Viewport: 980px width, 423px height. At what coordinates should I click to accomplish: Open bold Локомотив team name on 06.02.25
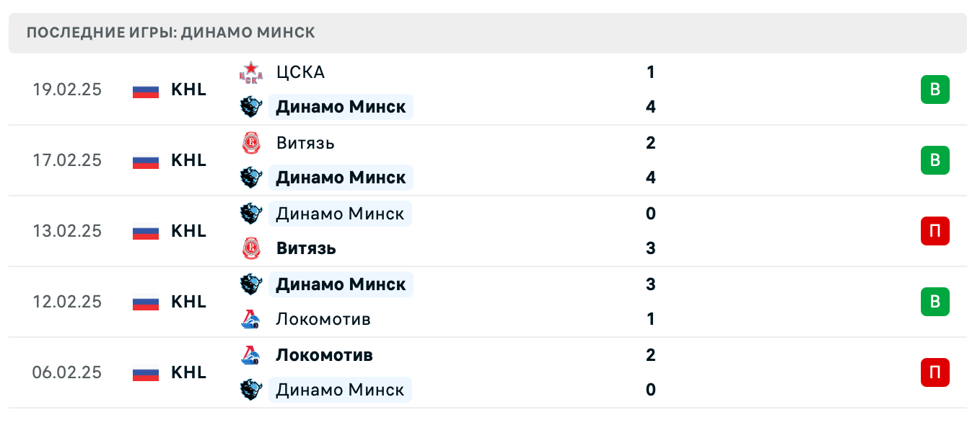pyautogui.click(x=324, y=355)
